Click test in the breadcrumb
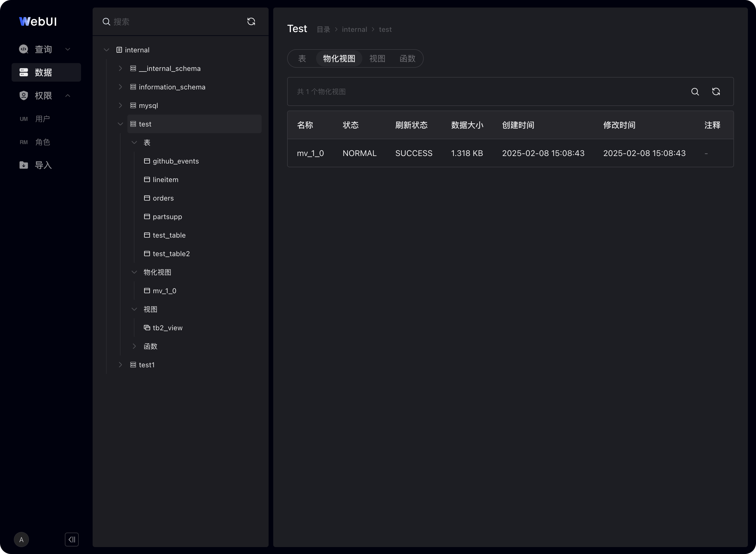756x554 pixels. tap(385, 30)
